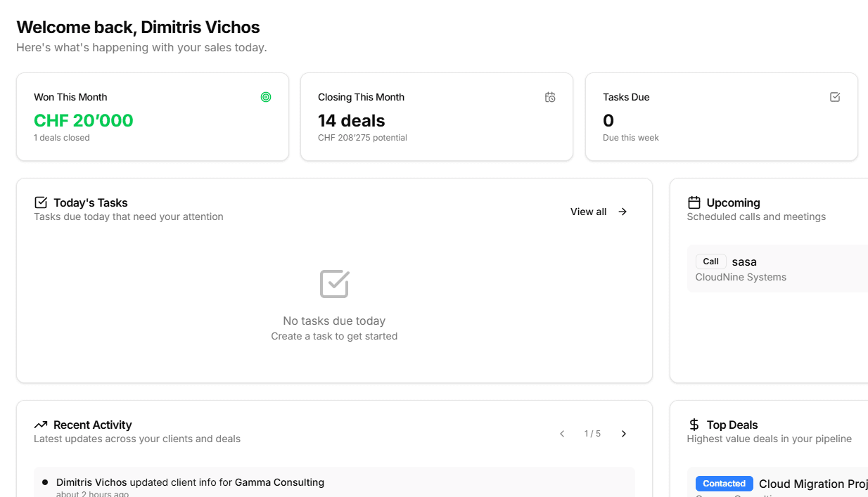The image size is (868, 497).
Task: Click the Call badge next to sasa
Action: pyautogui.click(x=710, y=261)
